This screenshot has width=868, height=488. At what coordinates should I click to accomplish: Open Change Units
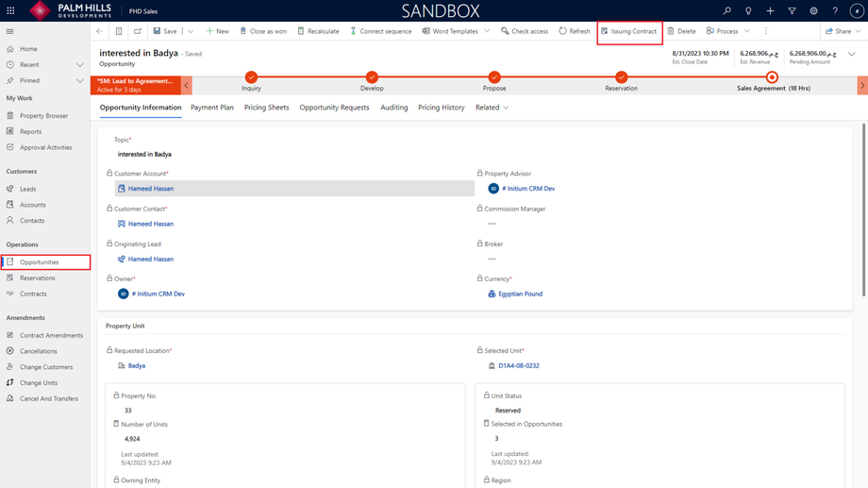point(38,383)
